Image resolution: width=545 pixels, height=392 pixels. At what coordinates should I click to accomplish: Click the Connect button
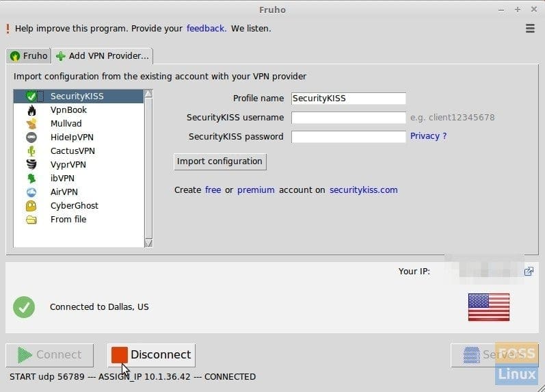[50, 355]
